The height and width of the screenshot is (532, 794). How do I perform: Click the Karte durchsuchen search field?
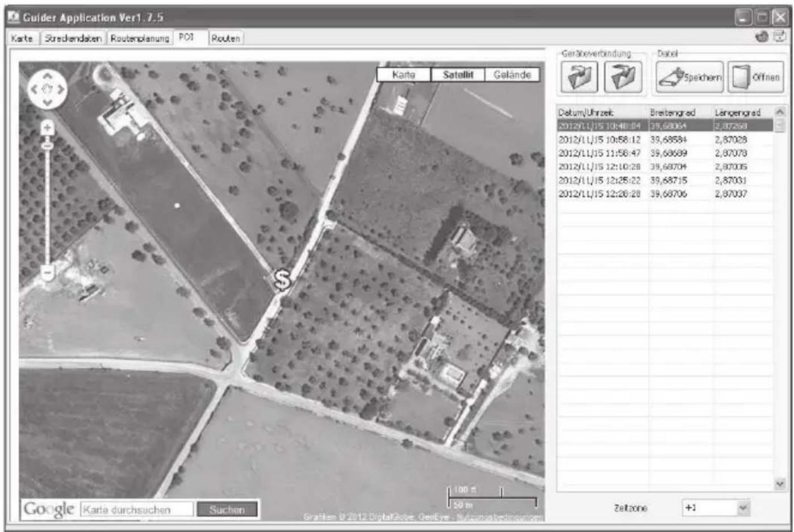pos(136,509)
